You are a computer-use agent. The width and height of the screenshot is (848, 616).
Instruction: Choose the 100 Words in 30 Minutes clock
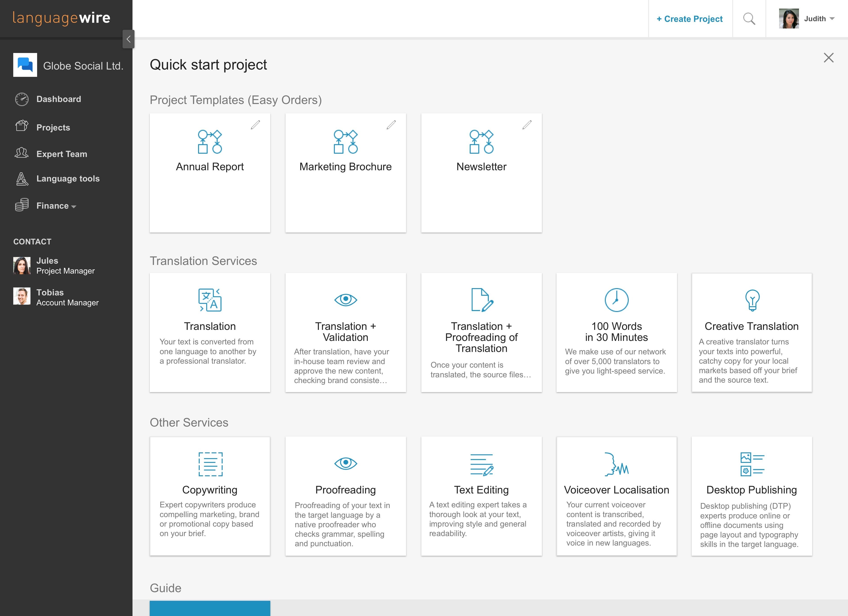point(617,300)
